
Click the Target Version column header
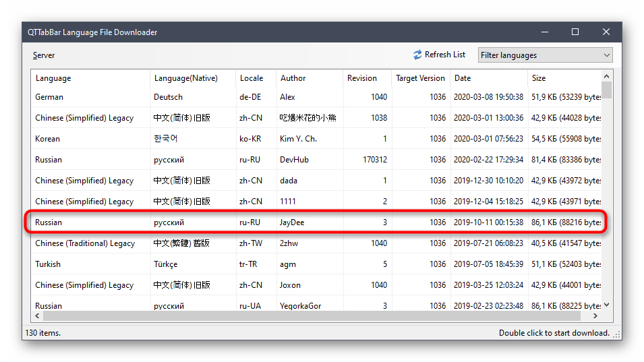(420, 78)
